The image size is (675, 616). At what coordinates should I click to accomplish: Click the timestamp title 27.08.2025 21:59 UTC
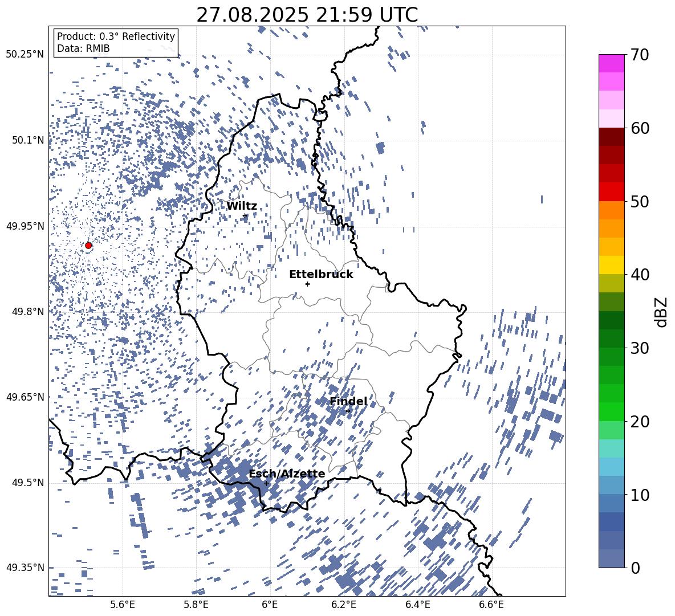coord(307,15)
